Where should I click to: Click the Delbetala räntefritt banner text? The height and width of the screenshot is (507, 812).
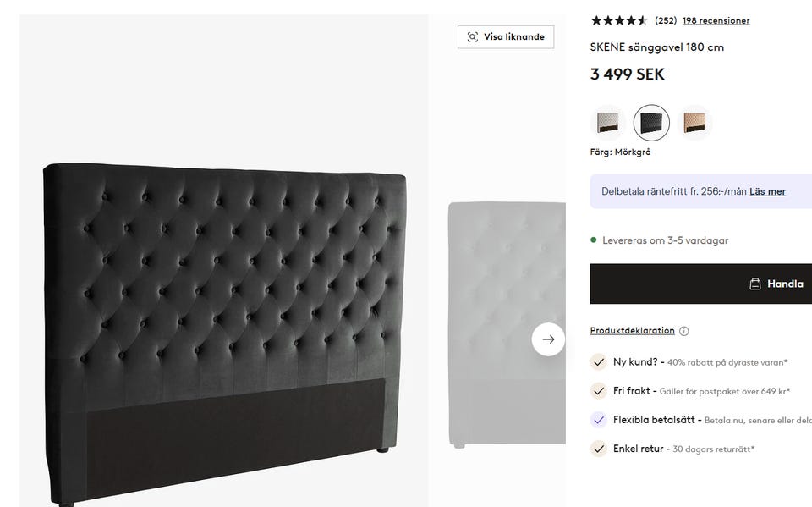tap(673, 191)
